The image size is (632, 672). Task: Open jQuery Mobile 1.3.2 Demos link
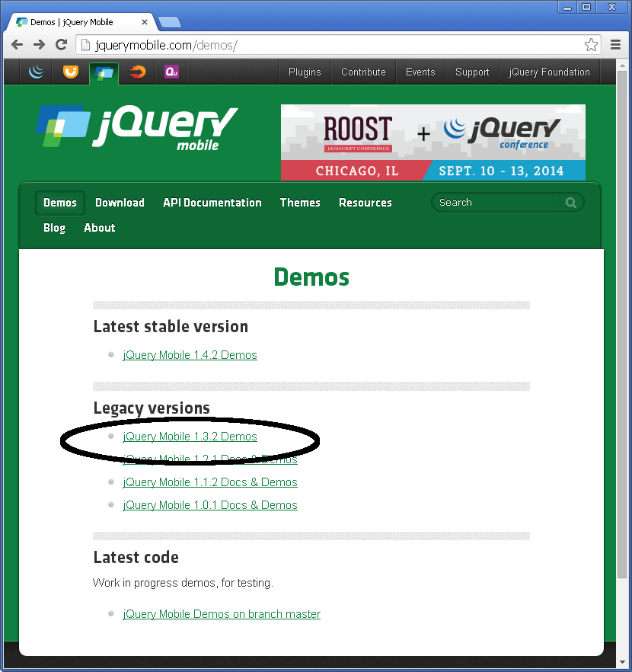point(190,437)
